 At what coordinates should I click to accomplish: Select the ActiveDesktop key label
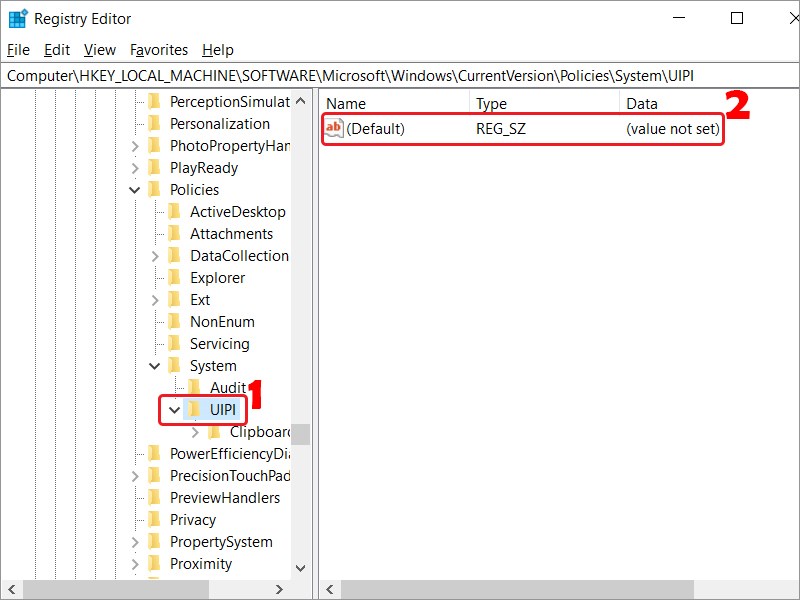pos(238,212)
